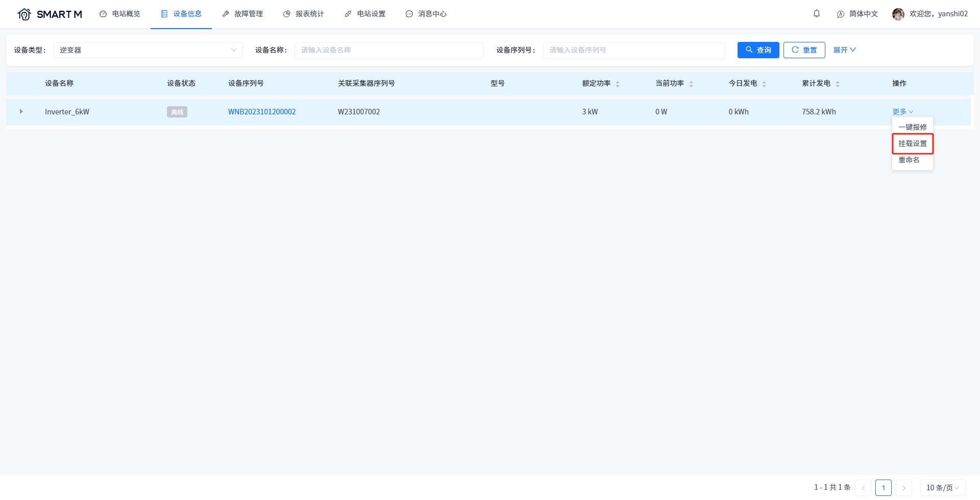Choose 一键报修 in the more menu
The height and width of the screenshot is (500, 980).
pos(913,127)
